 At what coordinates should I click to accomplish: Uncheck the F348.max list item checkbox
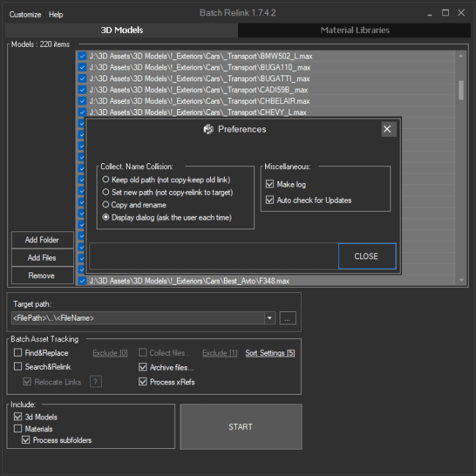tap(82, 280)
